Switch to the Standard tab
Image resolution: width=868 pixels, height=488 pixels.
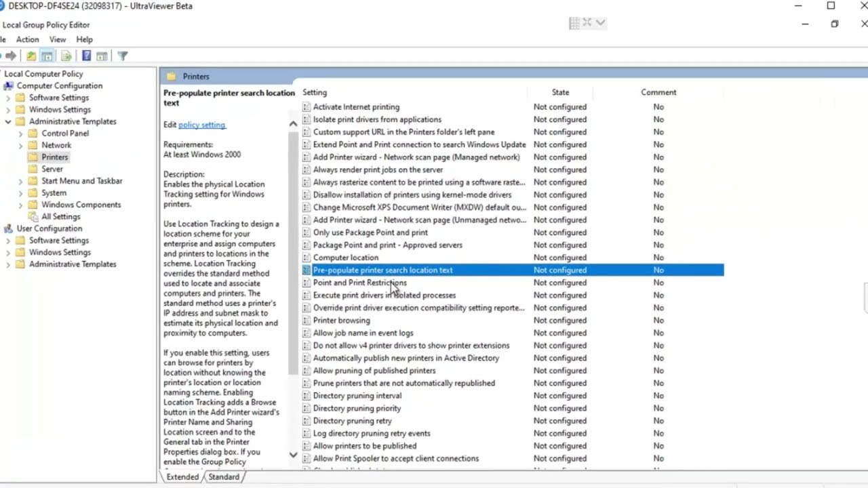[x=224, y=477]
